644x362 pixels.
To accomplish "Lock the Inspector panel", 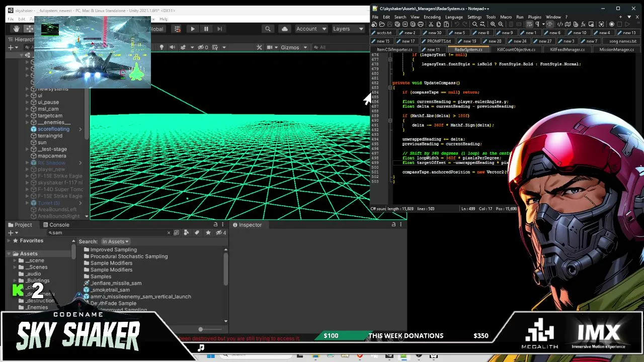I will (393, 225).
